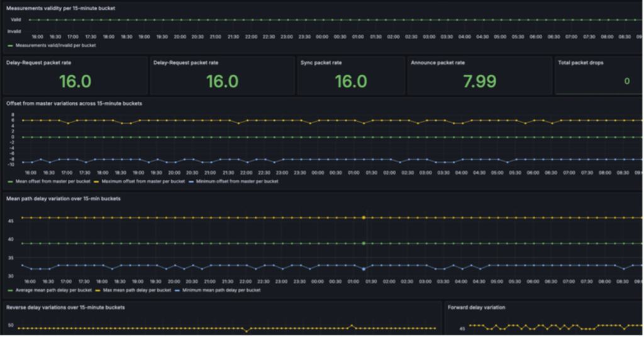
Task: Click the 0 value in Total packet drops
Action: pos(626,81)
